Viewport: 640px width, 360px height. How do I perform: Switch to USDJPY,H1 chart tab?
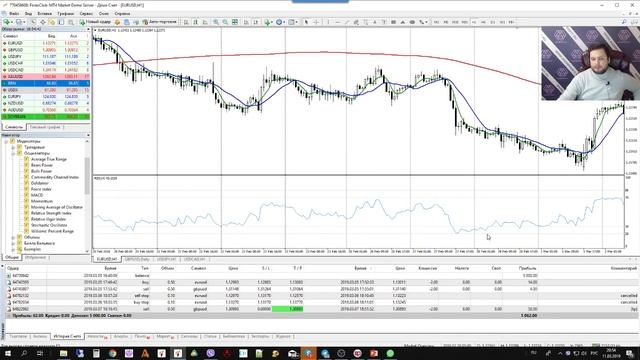[167, 259]
